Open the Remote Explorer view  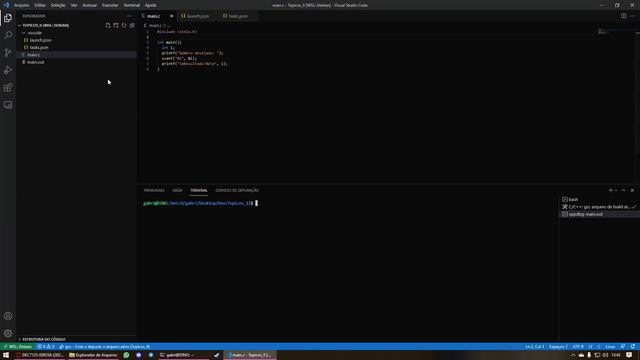point(8,105)
